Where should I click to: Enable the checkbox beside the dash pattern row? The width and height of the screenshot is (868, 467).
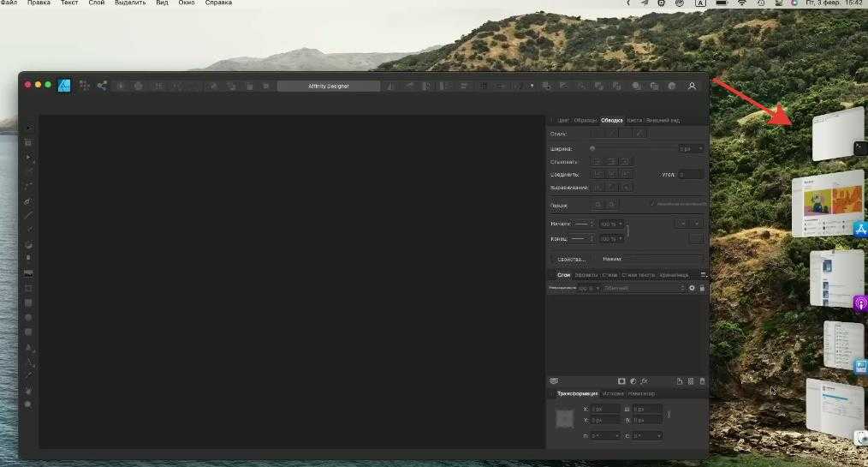[x=651, y=205]
